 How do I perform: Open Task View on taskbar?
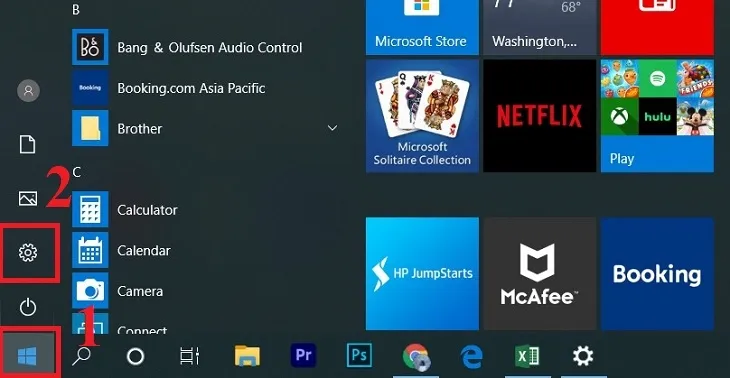click(x=189, y=357)
